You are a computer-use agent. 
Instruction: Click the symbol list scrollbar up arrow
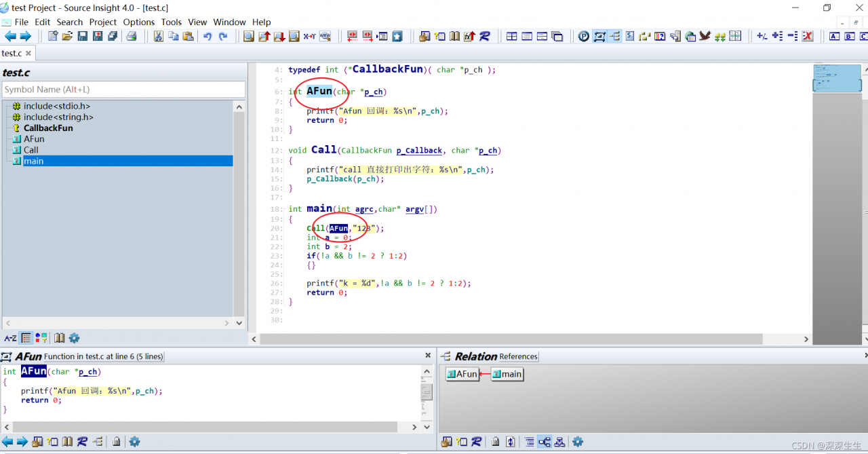coord(239,107)
